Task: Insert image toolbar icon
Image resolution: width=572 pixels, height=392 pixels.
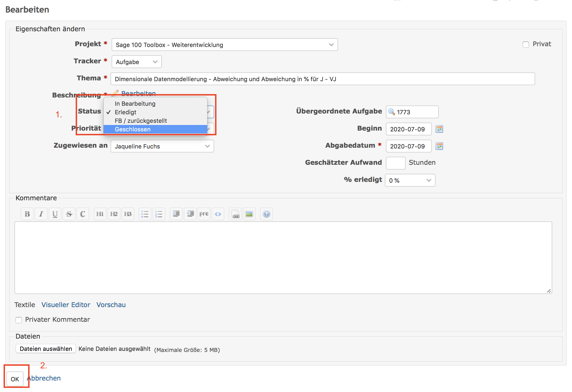Action: coord(249,214)
